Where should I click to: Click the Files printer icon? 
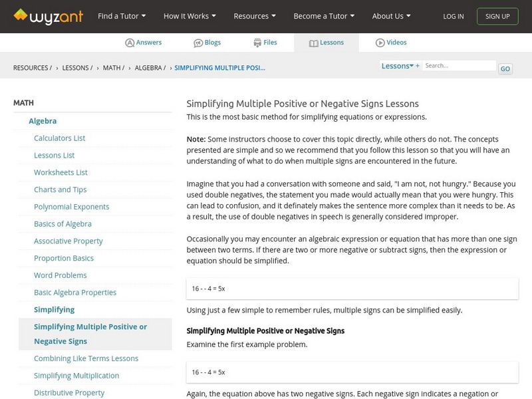tap(257, 43)
